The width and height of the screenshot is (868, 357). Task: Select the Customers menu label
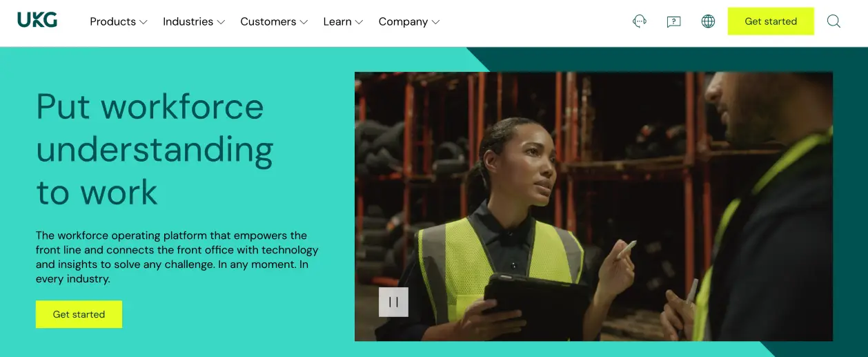268,21
